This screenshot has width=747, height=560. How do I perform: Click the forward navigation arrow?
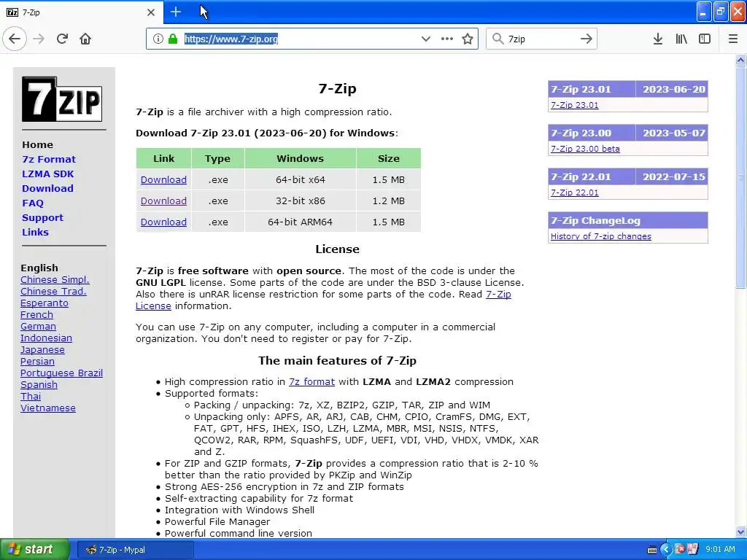point(39,39)
